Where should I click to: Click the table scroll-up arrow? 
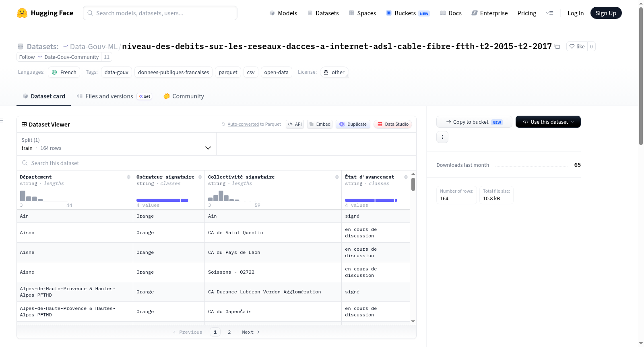tap(413, 174)
